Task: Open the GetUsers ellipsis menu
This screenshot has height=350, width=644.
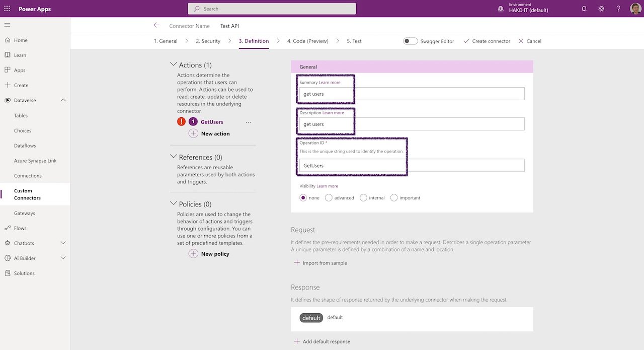Action: pos(249,122)
